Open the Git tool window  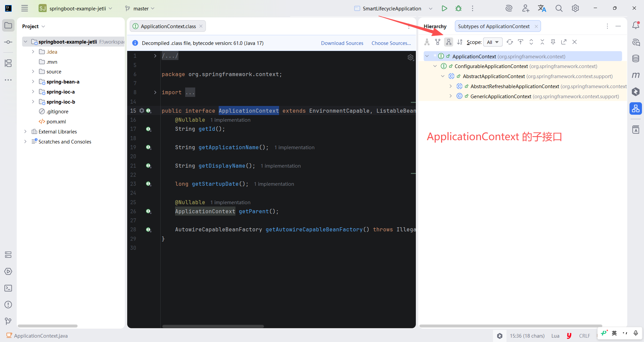tap(8, 321)
